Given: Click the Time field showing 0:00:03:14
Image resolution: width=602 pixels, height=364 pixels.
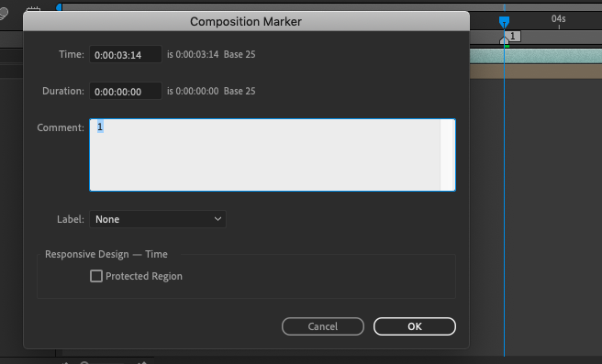Looking at the screenshot, I should pyautogui.click(x=126, y=54).
